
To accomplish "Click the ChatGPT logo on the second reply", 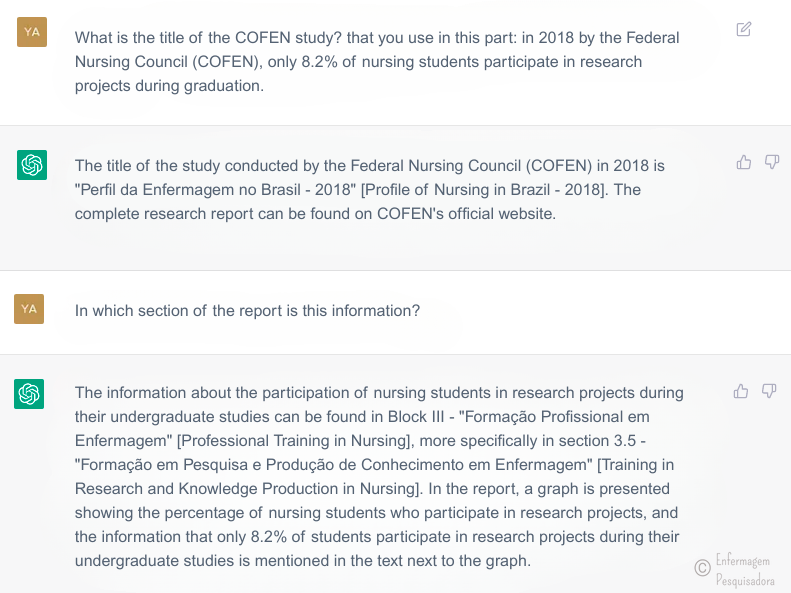I will [x=29, y=394].
